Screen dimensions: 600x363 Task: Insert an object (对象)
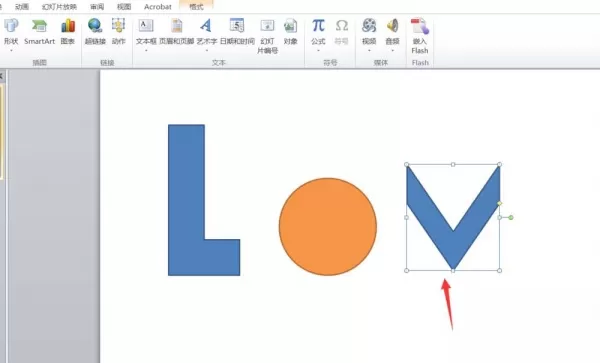click(290, 32)
